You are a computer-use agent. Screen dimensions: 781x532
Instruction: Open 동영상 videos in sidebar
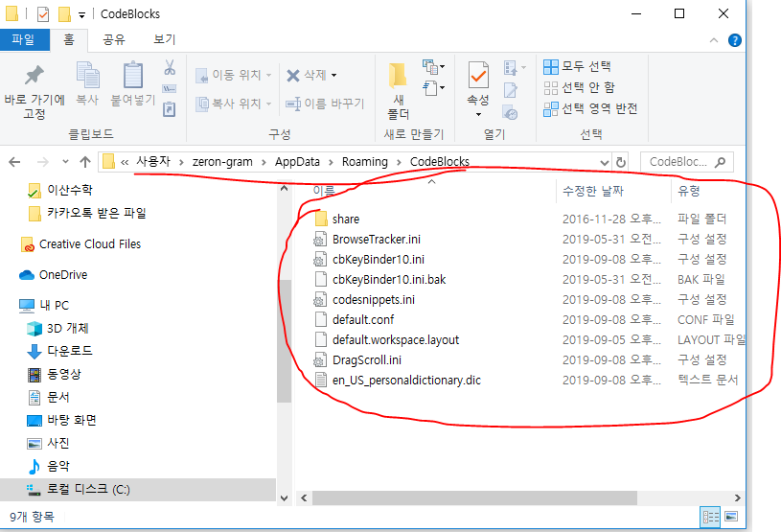pyautogui.click(x=64, y=374)
